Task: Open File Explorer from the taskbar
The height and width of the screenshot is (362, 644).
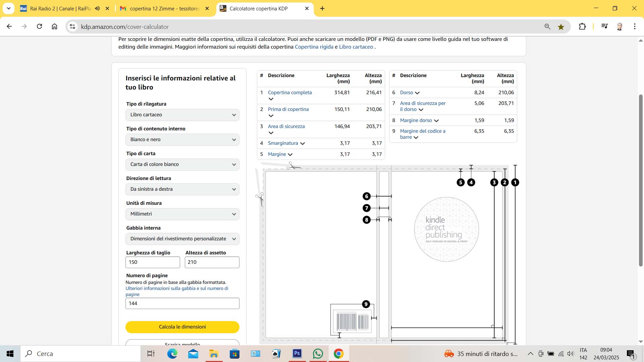Action: 214,354
